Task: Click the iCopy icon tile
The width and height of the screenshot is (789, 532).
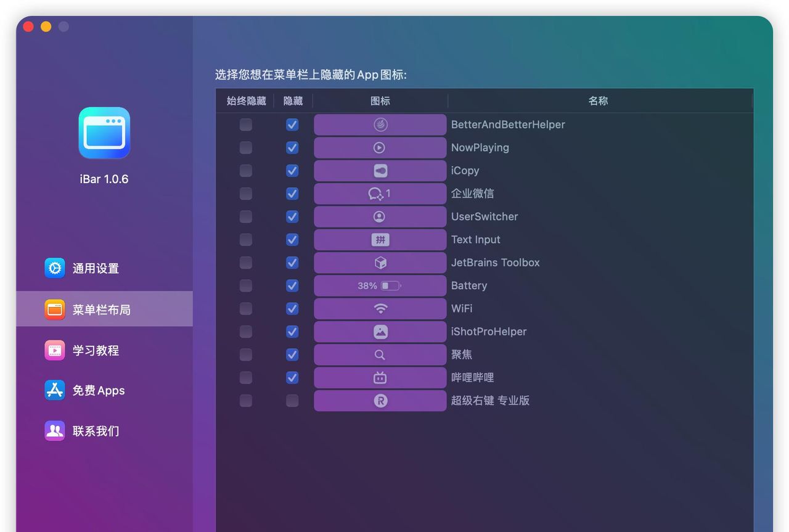Action: pos(380,171)
